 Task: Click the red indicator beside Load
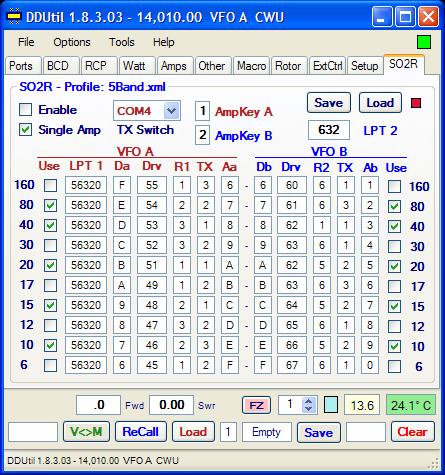click(416, 103)
